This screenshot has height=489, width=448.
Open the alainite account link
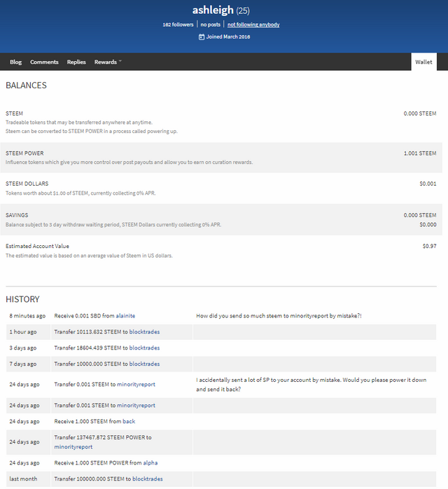coord(125,315)
